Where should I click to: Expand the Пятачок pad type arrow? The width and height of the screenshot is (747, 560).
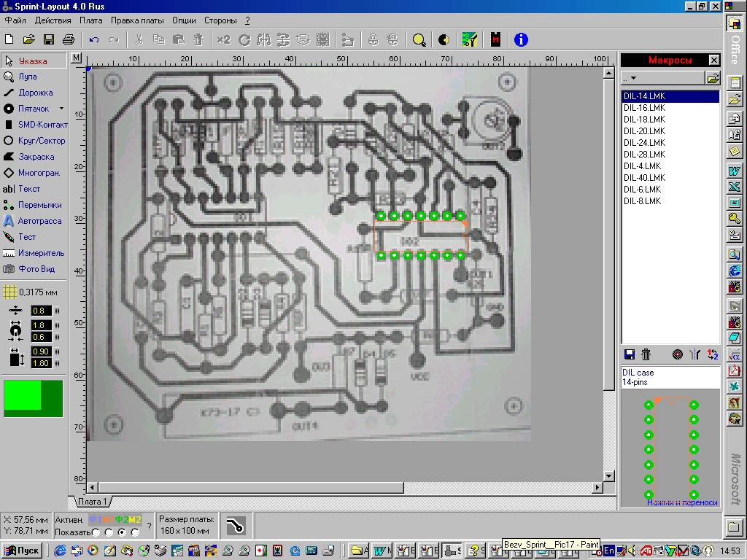pyautogui.click(x=61, y=109)
